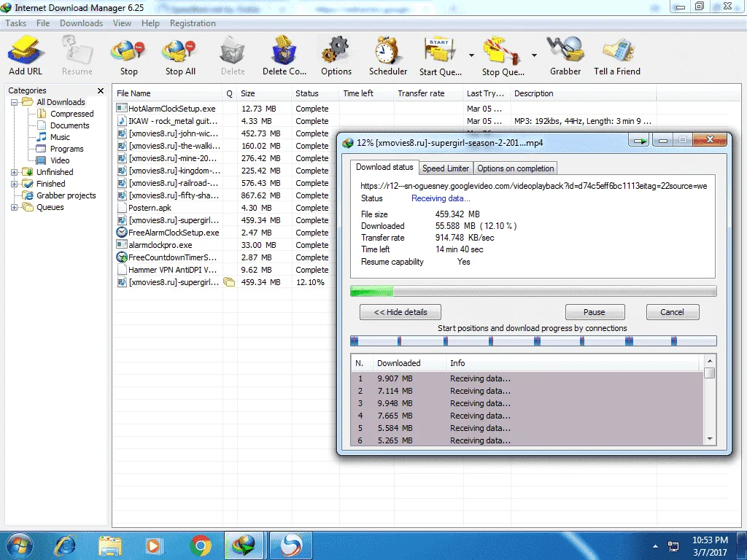Open the Help menu
The width and height of the screenshot is (747, 560).
coord(150,23)
